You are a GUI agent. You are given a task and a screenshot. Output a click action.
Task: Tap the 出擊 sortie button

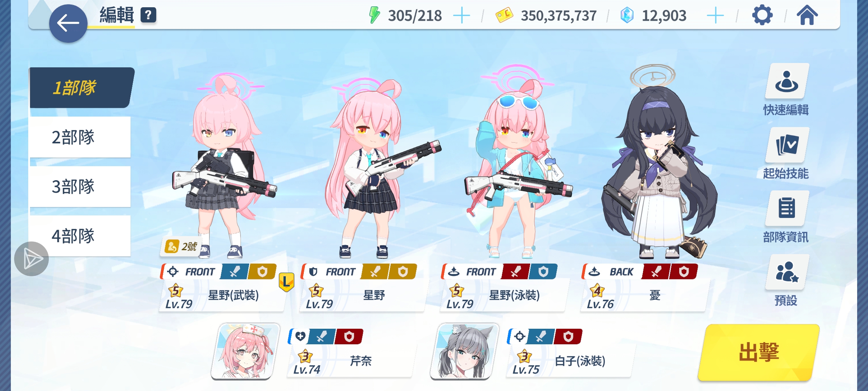pos(758,352)
